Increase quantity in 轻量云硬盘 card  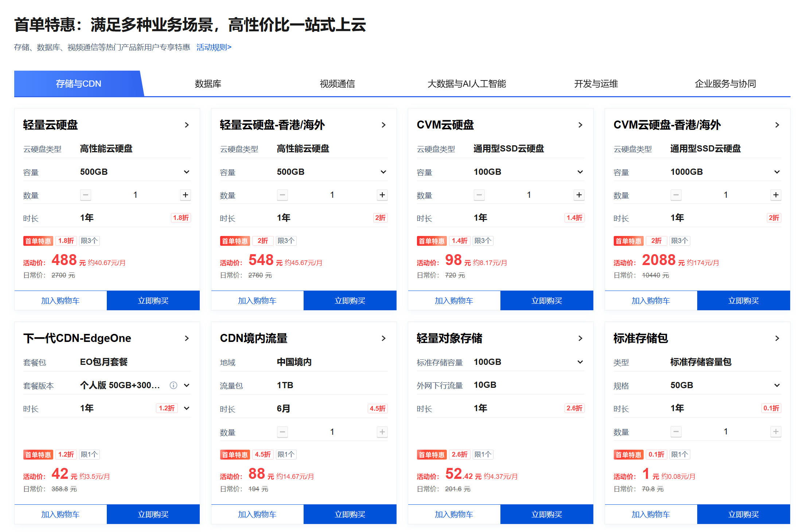(186, 195)
